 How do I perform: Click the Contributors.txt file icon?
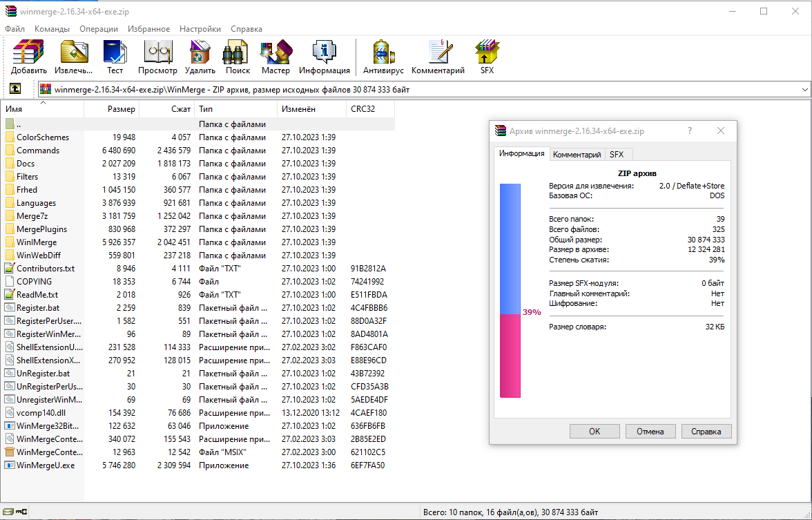[10, 268]
